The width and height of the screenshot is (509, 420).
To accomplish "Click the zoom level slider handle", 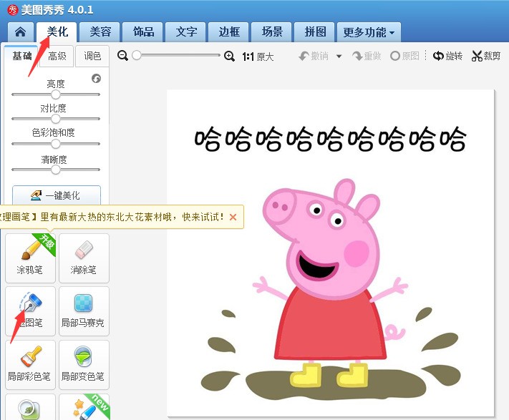I will click(137, 56).
